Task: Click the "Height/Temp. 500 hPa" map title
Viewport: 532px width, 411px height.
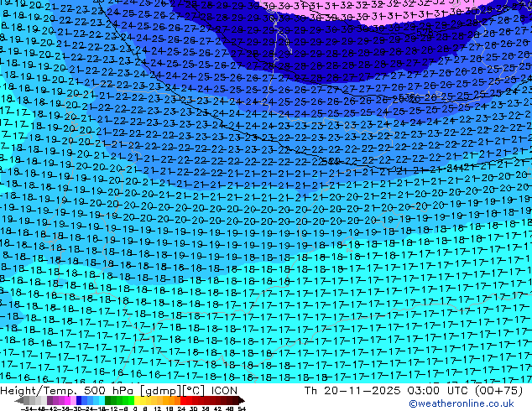Action: (68, 391)
